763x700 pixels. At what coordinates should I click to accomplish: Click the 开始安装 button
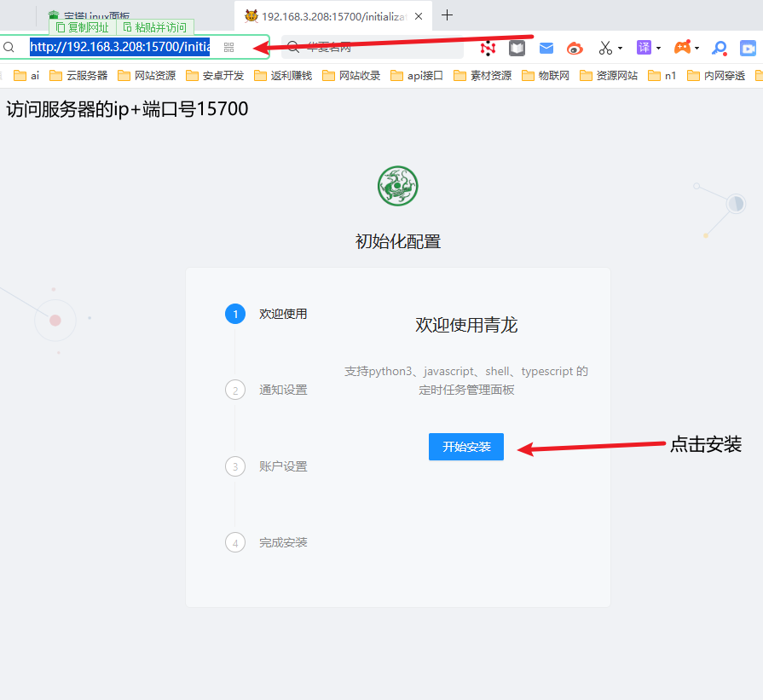click(466, 447)
